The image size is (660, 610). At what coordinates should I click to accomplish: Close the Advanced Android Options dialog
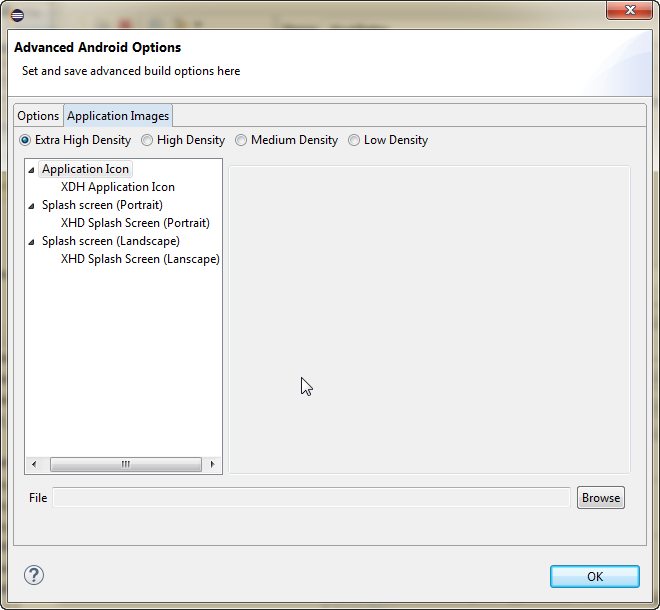point(629,10)
